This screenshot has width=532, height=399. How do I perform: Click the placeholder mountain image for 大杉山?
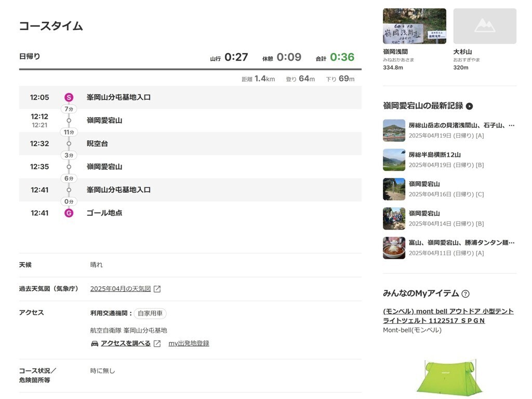[x=485, y=26]
